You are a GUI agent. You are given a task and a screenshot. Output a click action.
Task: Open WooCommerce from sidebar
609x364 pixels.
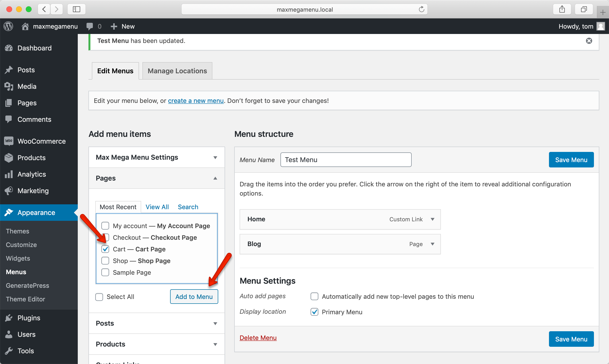[x=41, y=141]
